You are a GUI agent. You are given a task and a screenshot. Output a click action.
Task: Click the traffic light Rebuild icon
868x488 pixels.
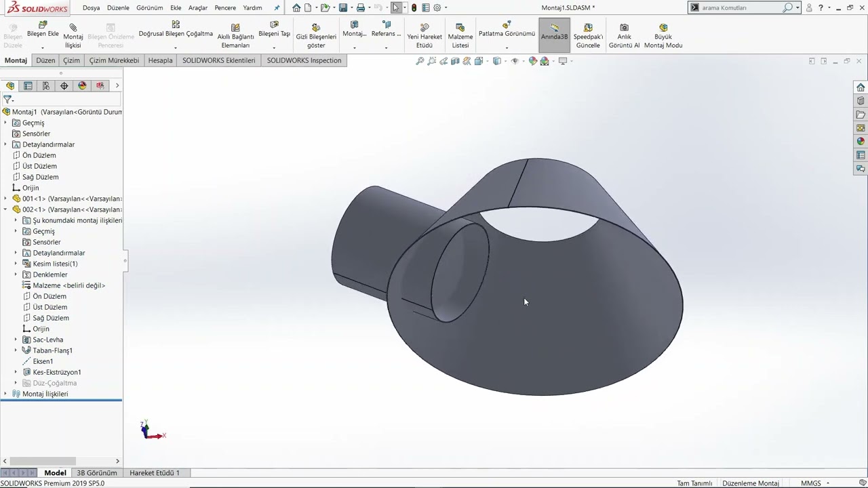(x=414, y=7)
